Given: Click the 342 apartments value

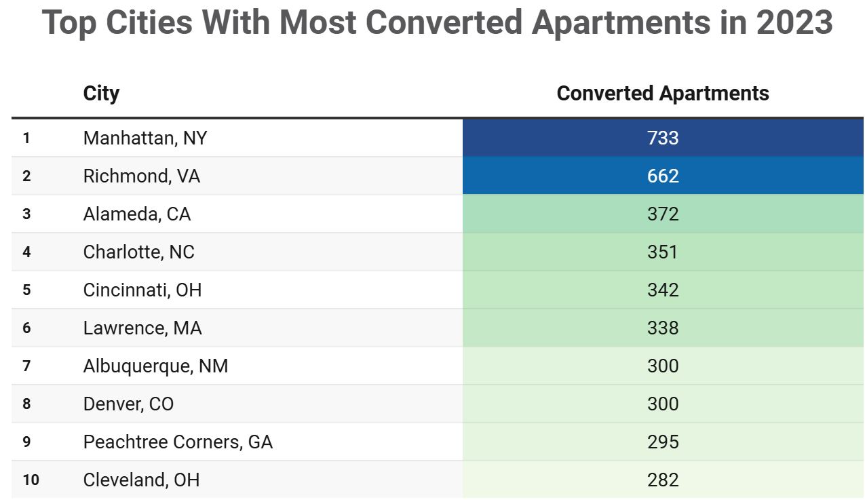Looking at the screenshot, I should 662,290.
